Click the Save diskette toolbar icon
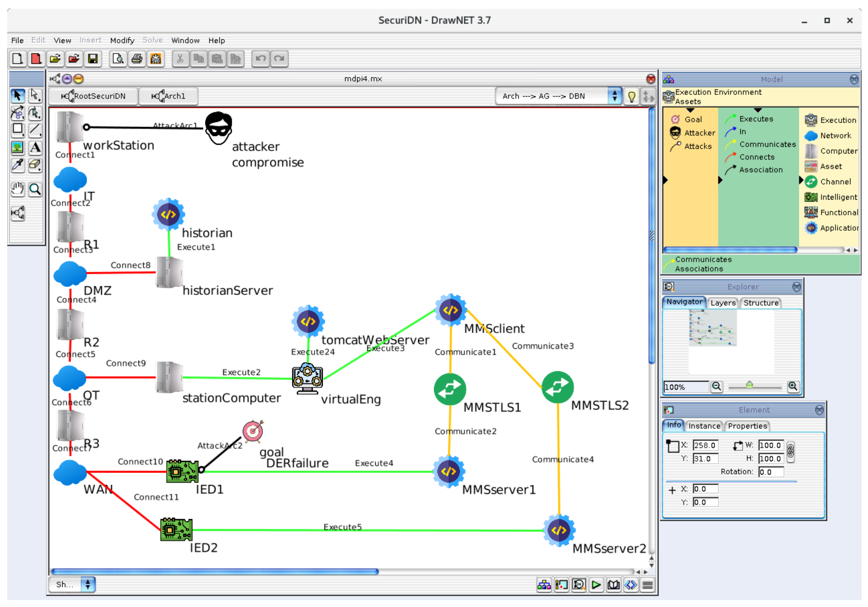The height and width of the screenshot is (607, 868). click(x=93, y=59)
